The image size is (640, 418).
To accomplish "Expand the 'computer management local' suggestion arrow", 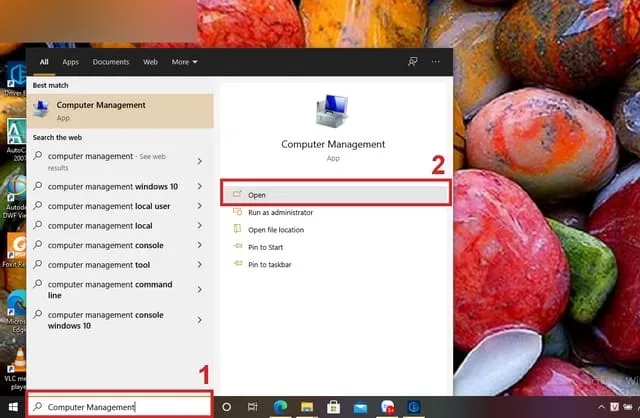I will 200,225.
